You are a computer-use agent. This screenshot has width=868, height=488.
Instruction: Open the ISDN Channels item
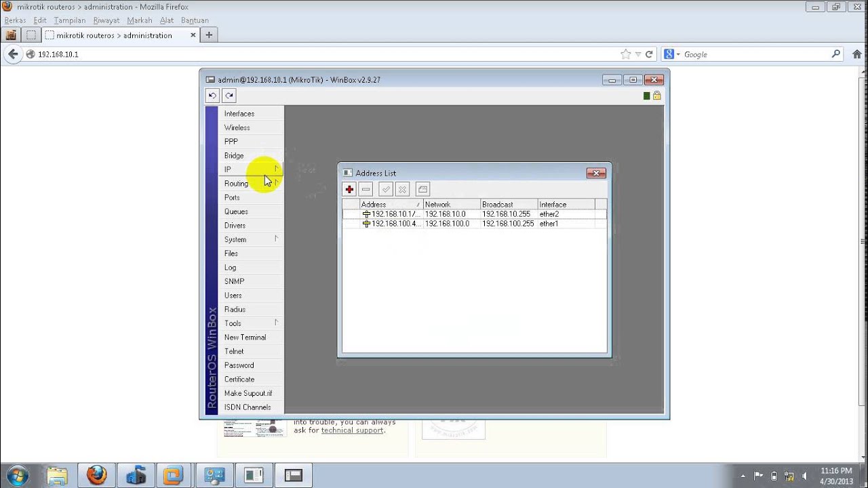tap(250, 407)
